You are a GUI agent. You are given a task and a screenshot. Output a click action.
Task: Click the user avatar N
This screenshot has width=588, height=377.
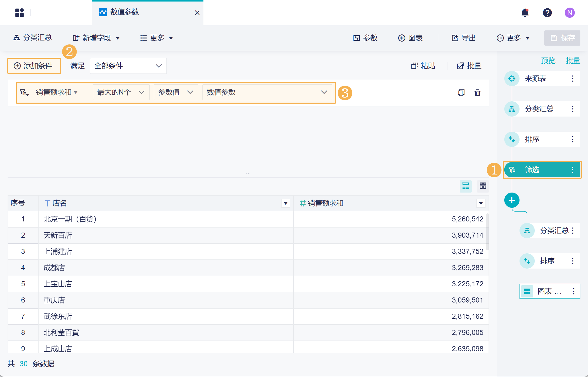569,13
